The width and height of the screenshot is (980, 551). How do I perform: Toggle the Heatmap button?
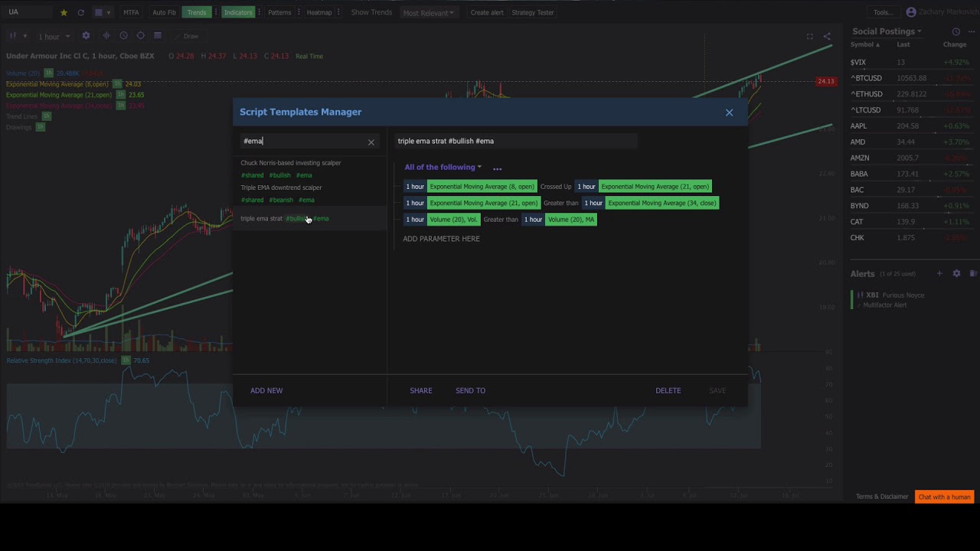point(319,12)
